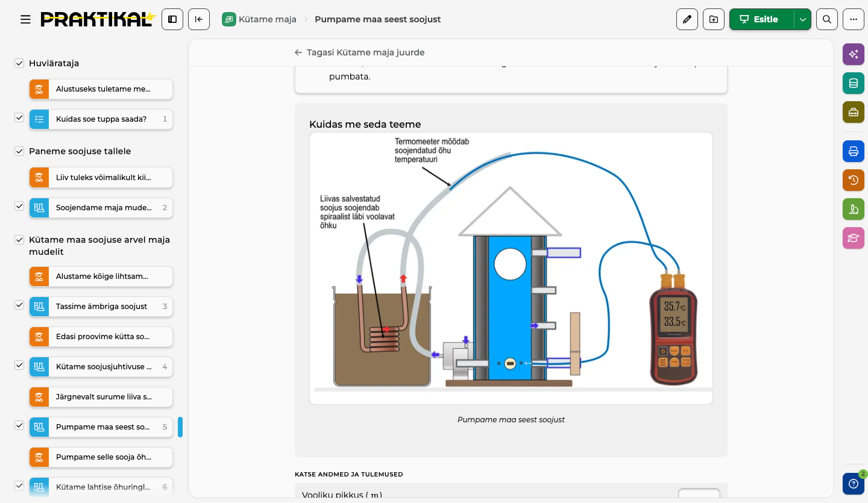The width and height of the screenshot is (868, 503).
Task: Open the three-dots more options menu
Action: click(854, 19)
